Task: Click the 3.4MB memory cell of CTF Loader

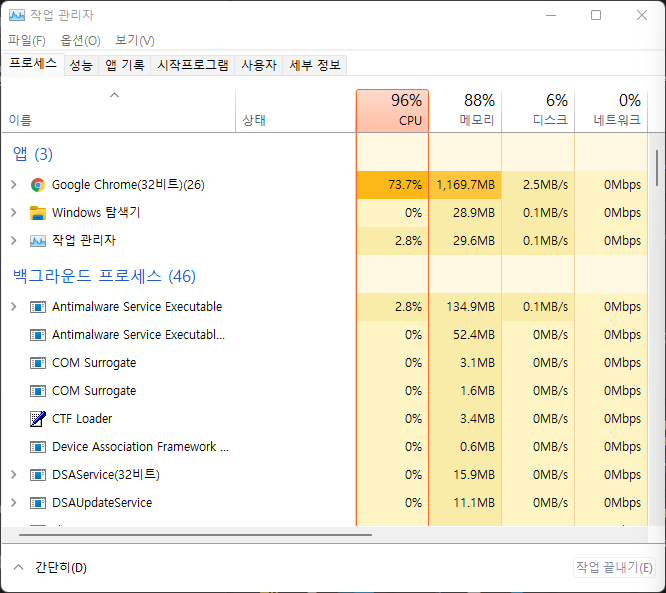Action: [465, 419]
